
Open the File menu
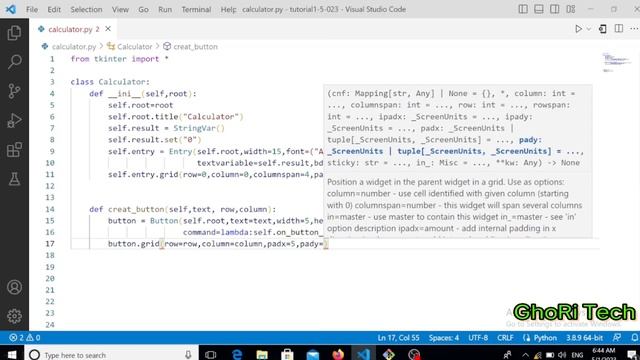click(32, 9)
